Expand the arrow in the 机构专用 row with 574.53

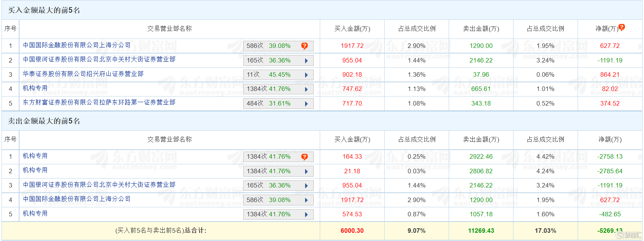pos(306,214)
